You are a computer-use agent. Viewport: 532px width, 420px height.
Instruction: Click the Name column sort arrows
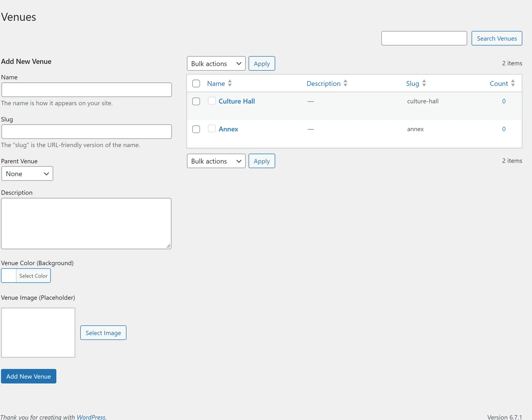[x=230, y=83]
